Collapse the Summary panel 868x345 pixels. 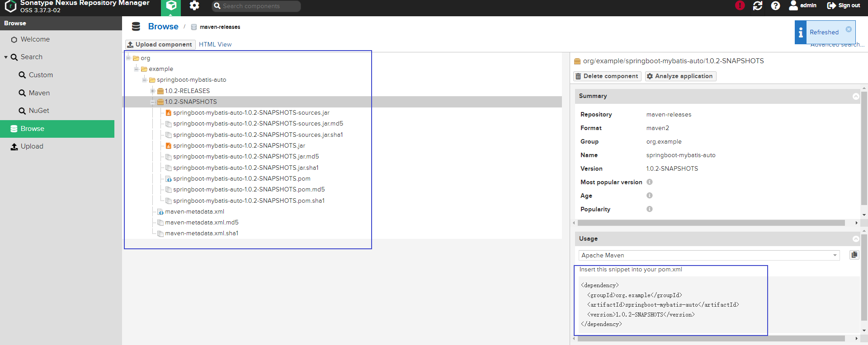(856, 96)
